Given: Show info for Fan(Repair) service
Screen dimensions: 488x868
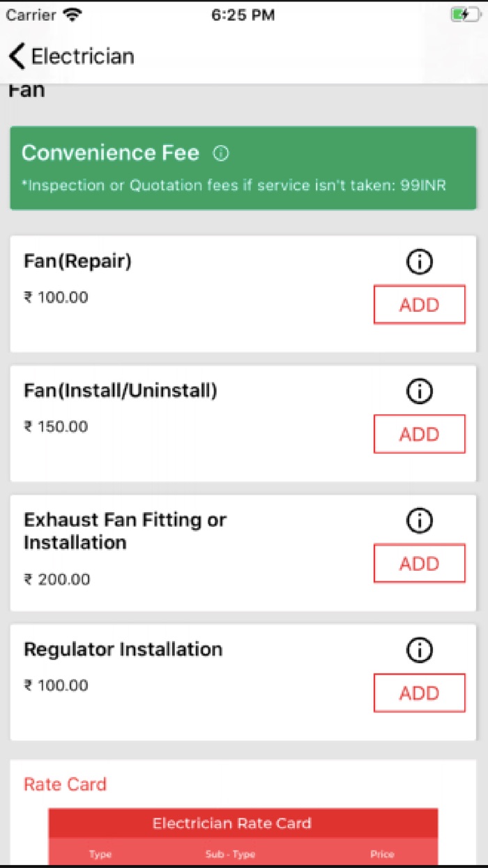Looking at the screenshot, I should click(x=419, y=262).
